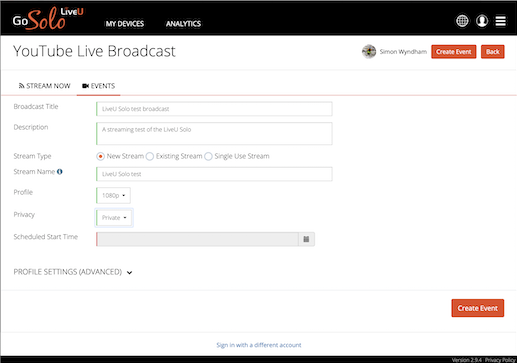Click the Scheduled Start Time field
517x363 pixels.
(197, 239)
